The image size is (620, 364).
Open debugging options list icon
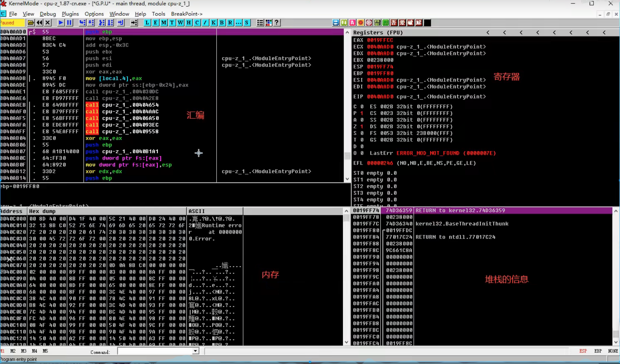(x=260, y=23)
